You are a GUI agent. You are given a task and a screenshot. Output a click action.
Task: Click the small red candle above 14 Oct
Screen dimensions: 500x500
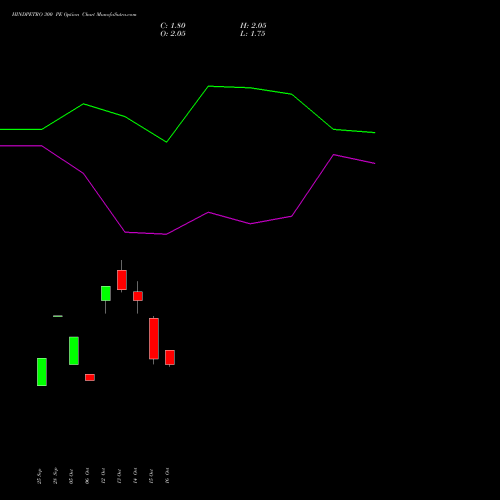pyautogui.click(x=138, y=296)
